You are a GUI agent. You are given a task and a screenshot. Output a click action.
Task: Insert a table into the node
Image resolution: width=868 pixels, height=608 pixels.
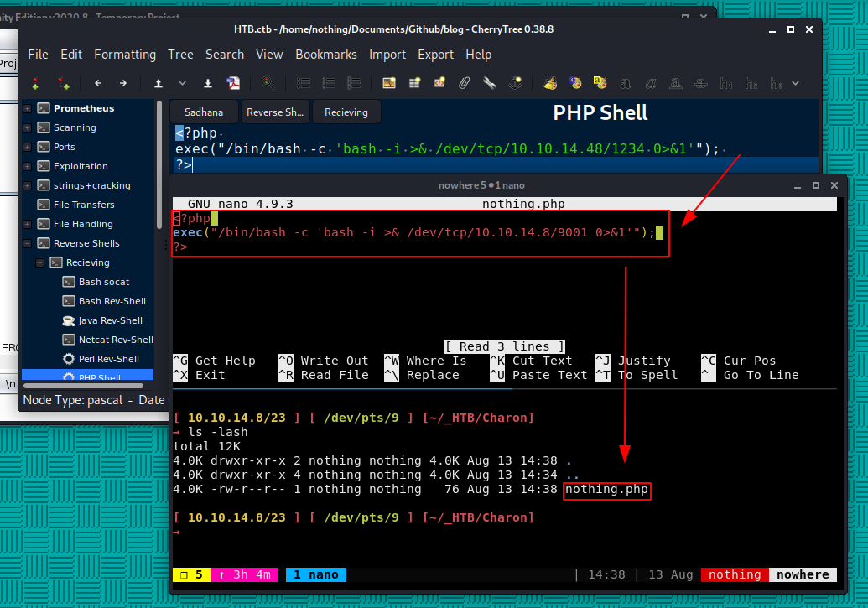(414, 84)
